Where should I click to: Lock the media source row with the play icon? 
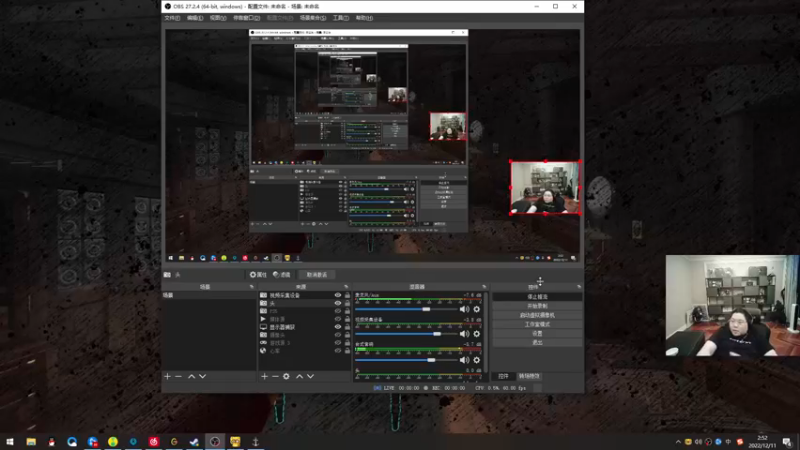[x=347, y=319]
